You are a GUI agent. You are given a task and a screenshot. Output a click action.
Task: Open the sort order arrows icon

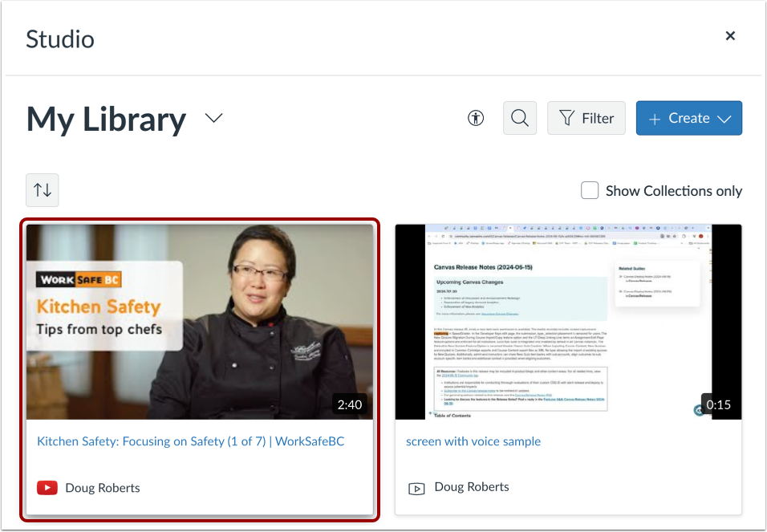[42, 190]
